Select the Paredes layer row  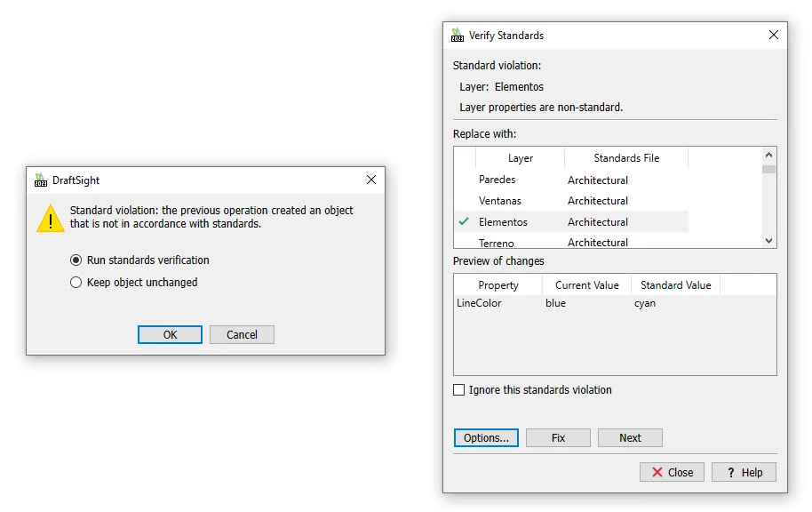(x=498, y=180)
